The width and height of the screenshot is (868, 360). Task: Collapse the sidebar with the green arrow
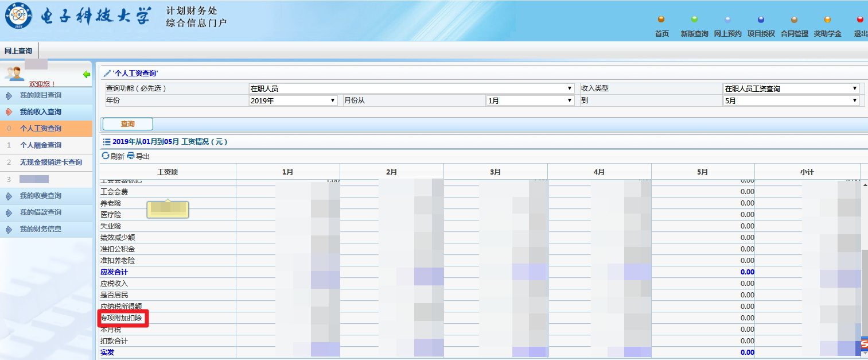click(87, 73)
